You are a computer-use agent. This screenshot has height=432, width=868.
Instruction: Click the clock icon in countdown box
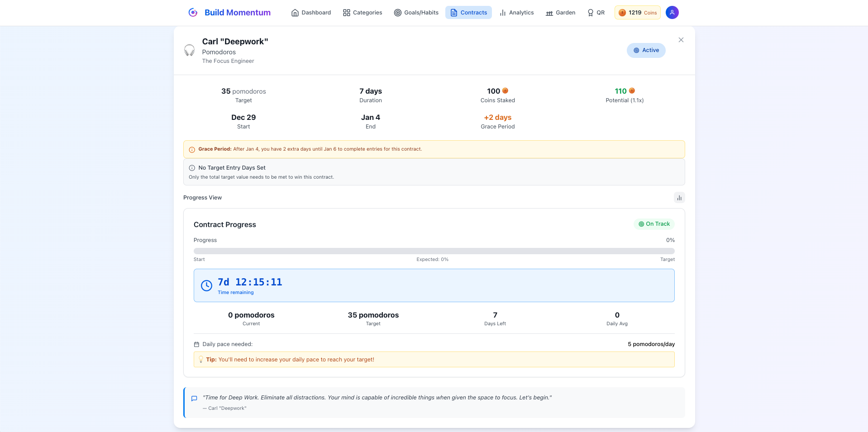pos(206,285)
